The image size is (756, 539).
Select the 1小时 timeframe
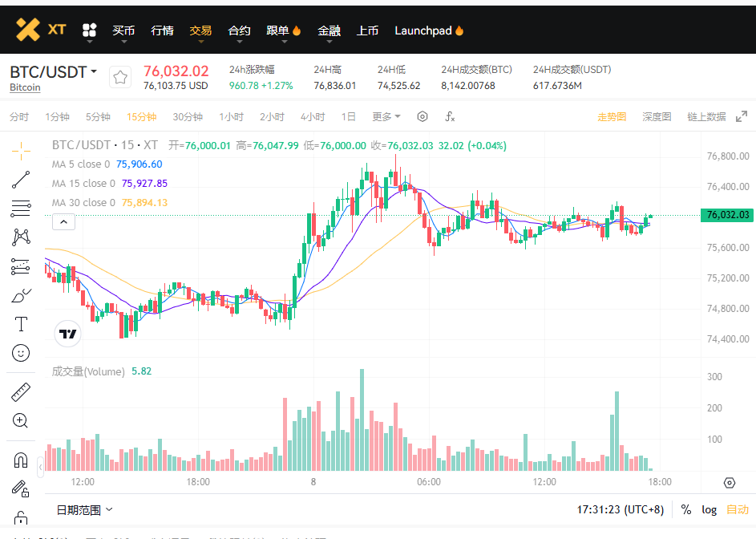231,117
